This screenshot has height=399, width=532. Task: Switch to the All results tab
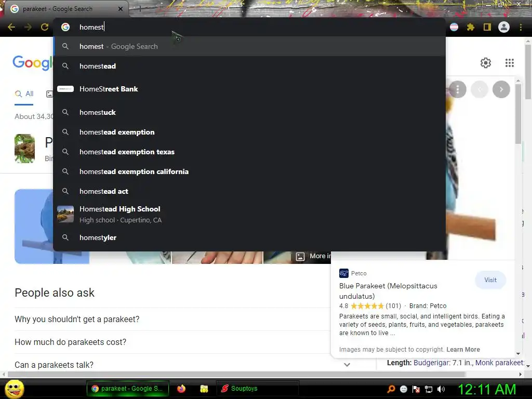click(x=24, y=94)
